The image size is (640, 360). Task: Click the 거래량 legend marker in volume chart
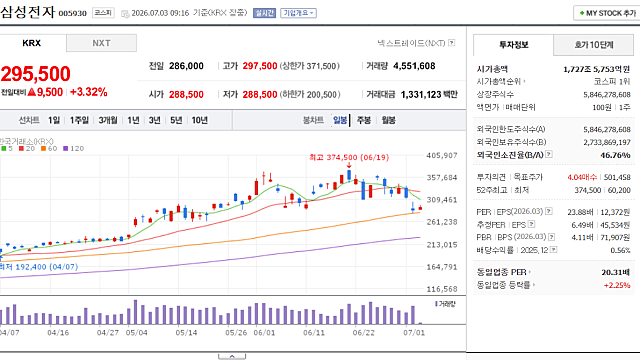436,304
